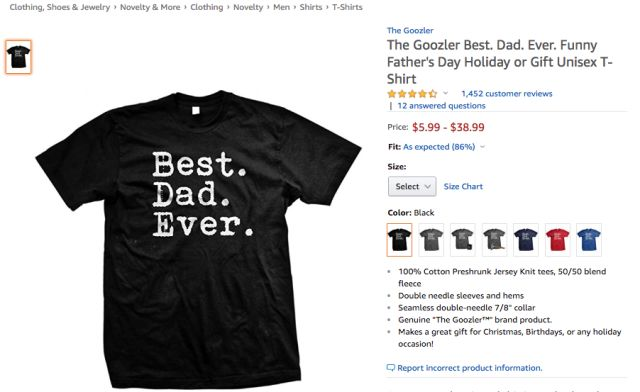The width and height of the screenshot is (640, 392).
Task: Pick the first gray shirt swatch
Action: (x=431, y=240)
